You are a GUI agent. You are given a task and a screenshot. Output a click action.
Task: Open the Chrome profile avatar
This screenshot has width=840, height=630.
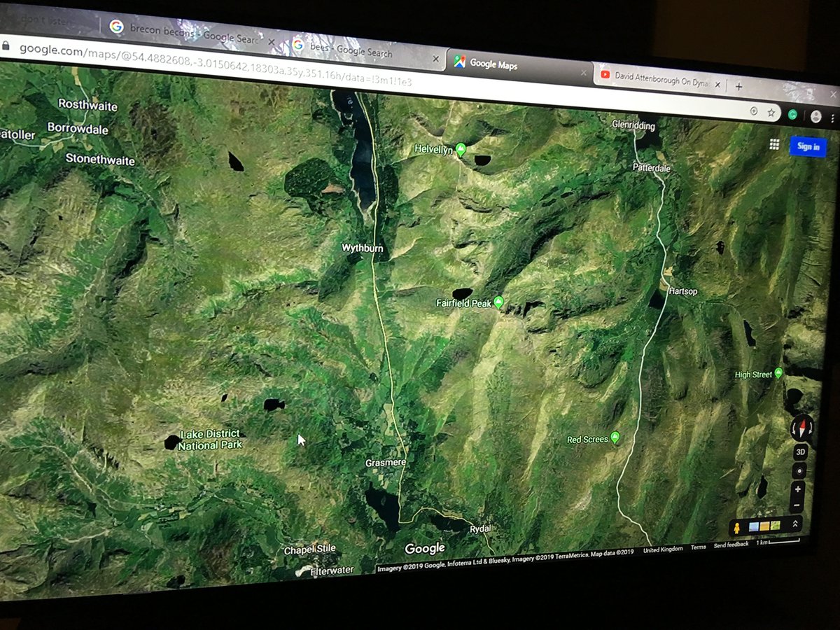click(x=815, y=116)
